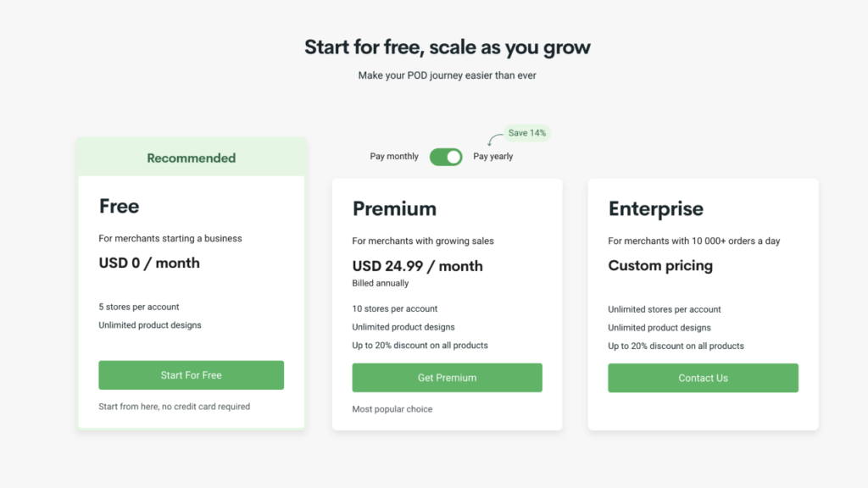This screenshot has width=868, height=488.
Task: Click the "Start For Free" button
Action: click(x=191, y=374)
